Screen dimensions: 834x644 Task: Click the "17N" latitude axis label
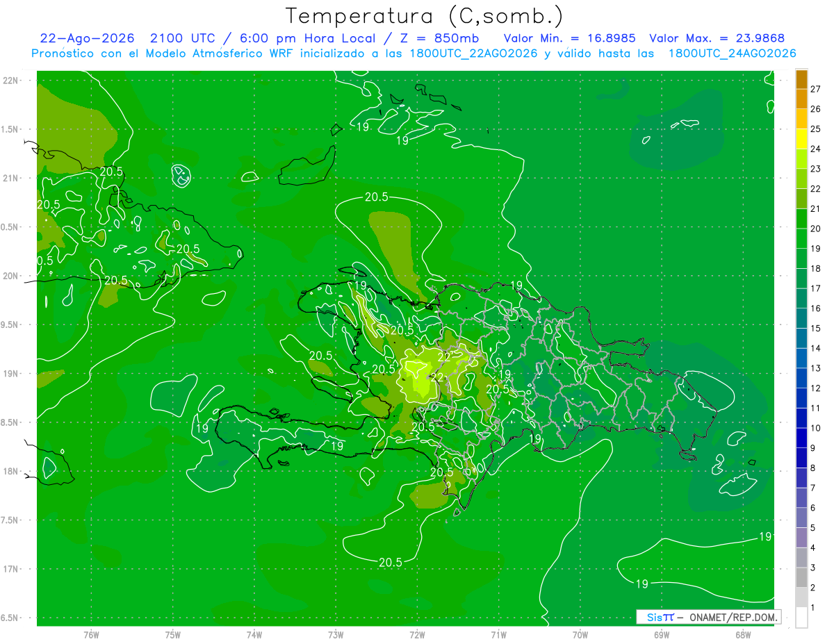10,569
